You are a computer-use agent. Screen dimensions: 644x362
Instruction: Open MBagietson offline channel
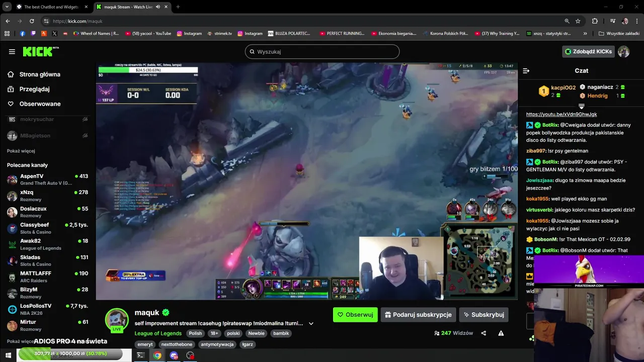point(48,135)
